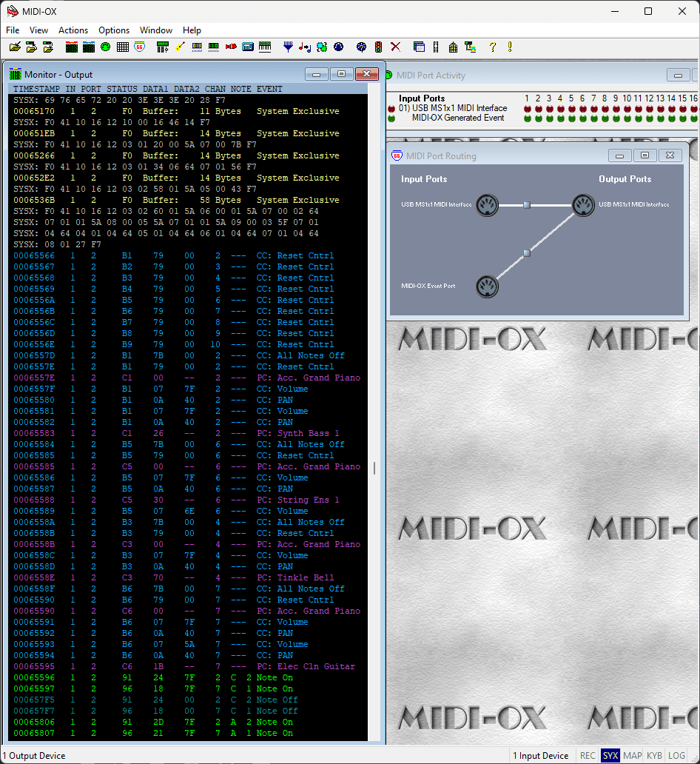Minimize the MIDI Port Activity window
Image resolution: width=700 pixels, height=764 pixels.
coord(678,75)
